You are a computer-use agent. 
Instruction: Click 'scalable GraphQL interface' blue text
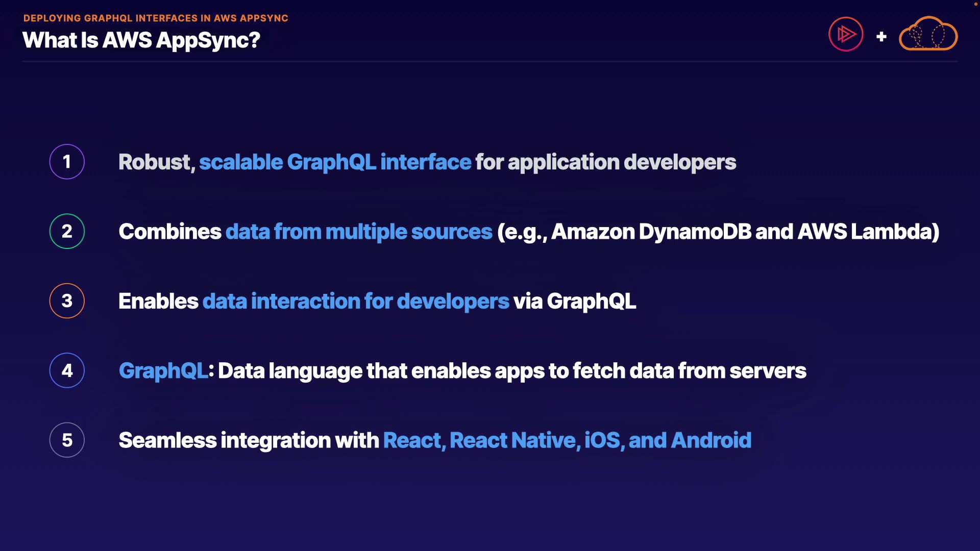[x=335, y=162]
